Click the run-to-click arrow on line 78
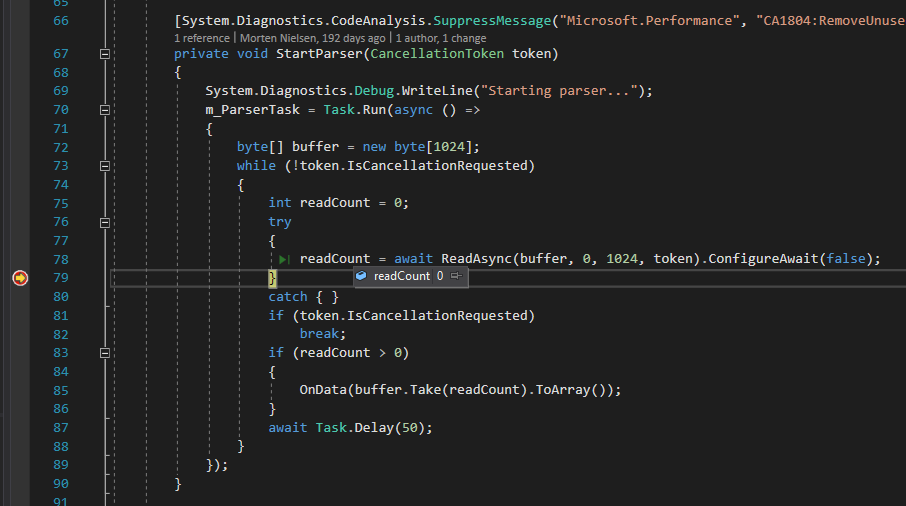The image size is (906, 506). 284,259
